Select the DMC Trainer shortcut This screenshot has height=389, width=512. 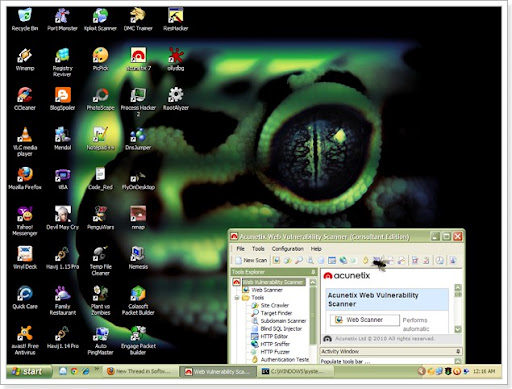pyautogui.click(x=138, y=19)
